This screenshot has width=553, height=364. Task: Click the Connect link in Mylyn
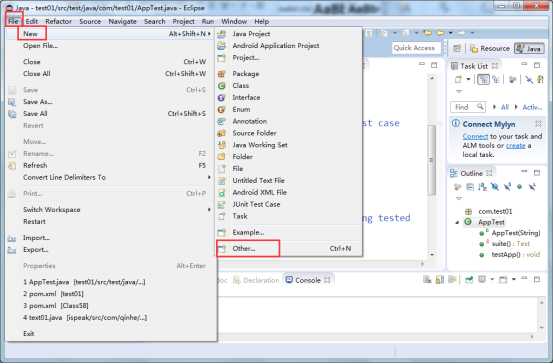coord(475,136)
